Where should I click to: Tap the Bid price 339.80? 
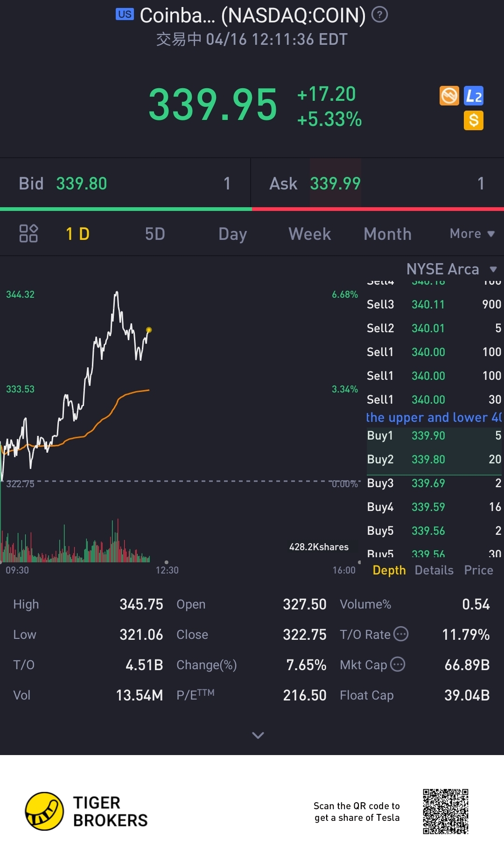point(82,183)
